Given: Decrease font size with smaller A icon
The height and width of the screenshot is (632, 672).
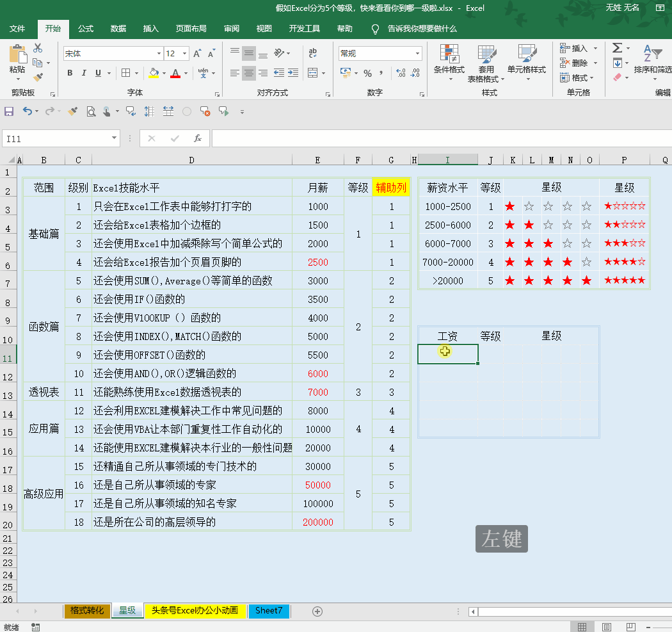Looking at the screenshot, I should pyautogui.click(x=211, y=54).
